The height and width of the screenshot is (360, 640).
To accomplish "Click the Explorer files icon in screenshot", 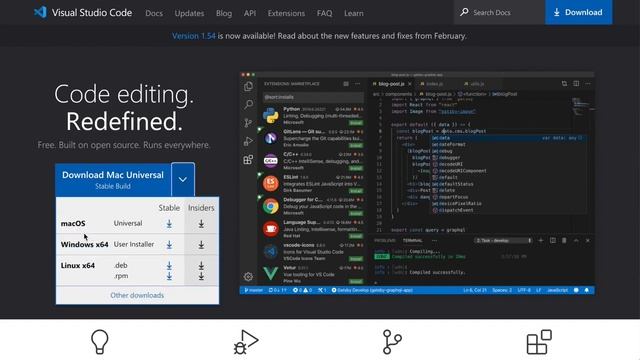I will coord(248,86).
